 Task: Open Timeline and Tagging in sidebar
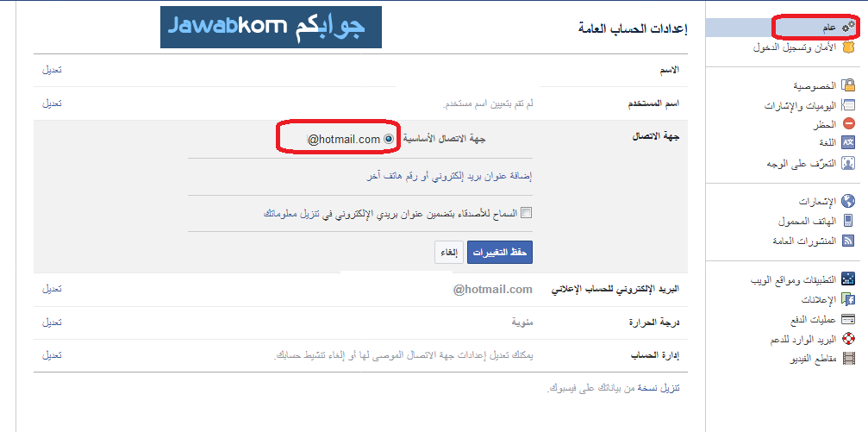point(800,105)
